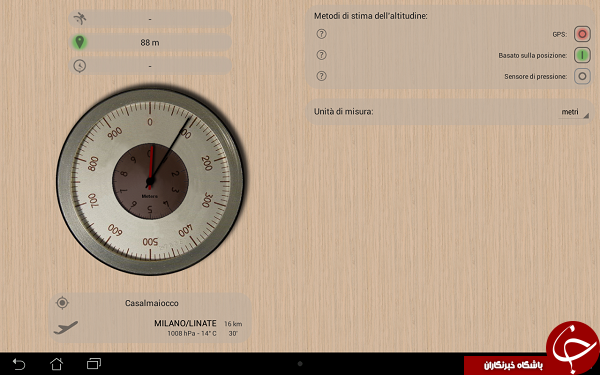Select the Casalmaiocco location name
This screenshot has width=600, height=375.
pyautogui.click(x=152, y=303)
